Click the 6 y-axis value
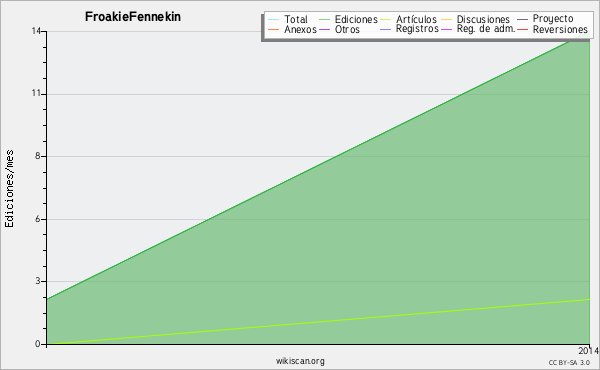The image size is (600, 370). 38,219
